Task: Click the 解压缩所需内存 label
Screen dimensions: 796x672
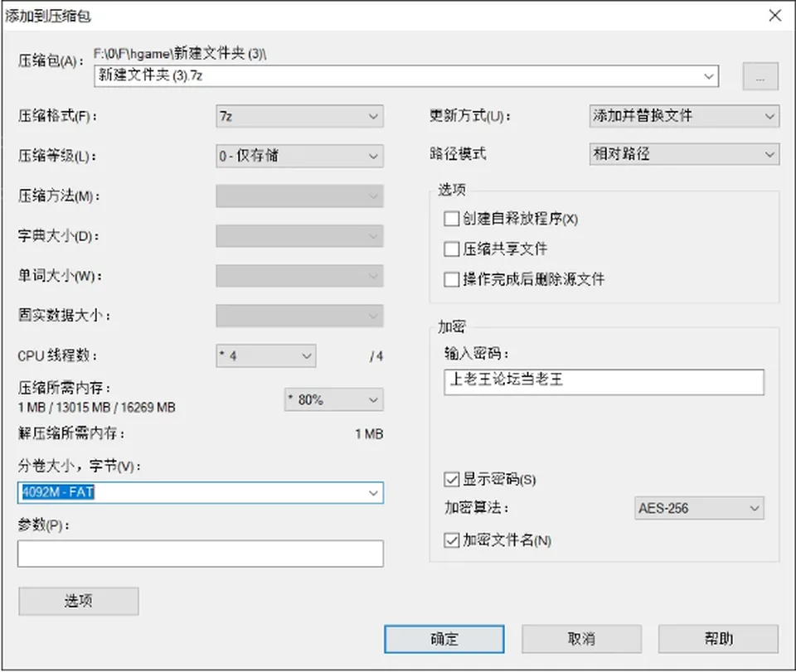Action: (71, 433)
